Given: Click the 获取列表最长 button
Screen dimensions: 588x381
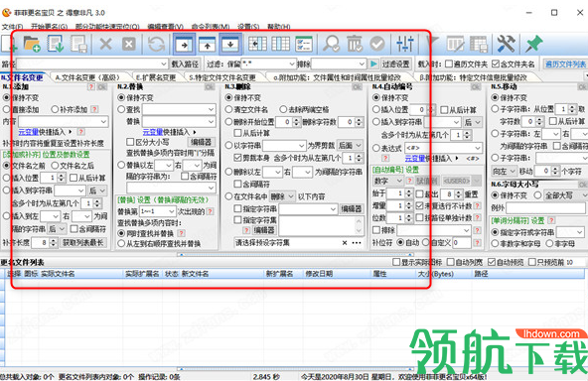Looking at the screenshot, I should (82, 243).
